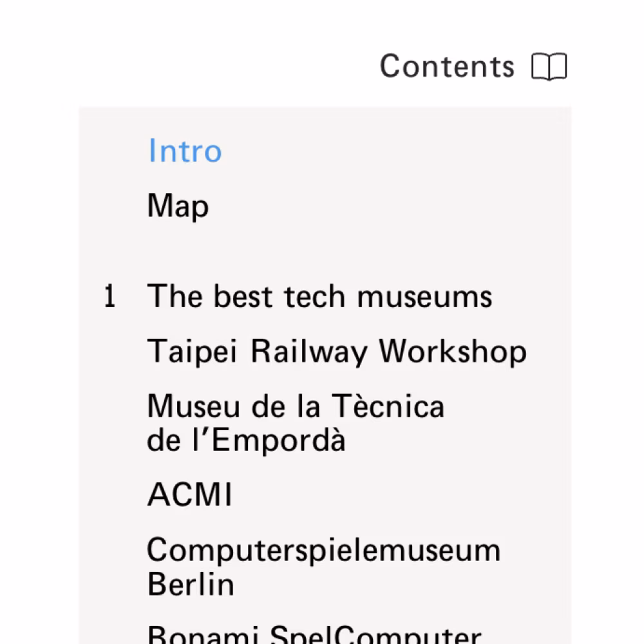This screenshot has width=644, height=644.
Task: Click the "de l'Empordà" text line
Action: tap(246, 440)
